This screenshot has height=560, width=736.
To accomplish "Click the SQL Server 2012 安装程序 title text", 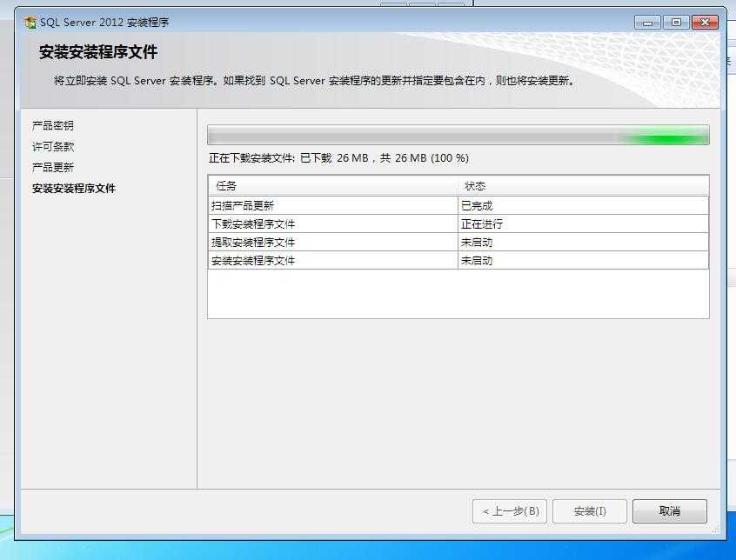I will pos(104,22).
